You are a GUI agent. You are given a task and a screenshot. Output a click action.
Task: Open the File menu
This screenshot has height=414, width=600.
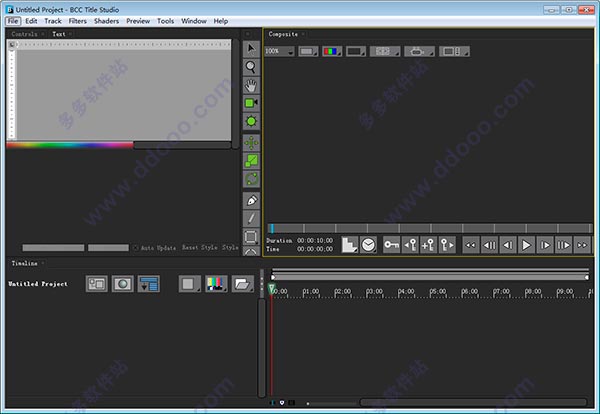pyautogui.click(x=13, y=21)
